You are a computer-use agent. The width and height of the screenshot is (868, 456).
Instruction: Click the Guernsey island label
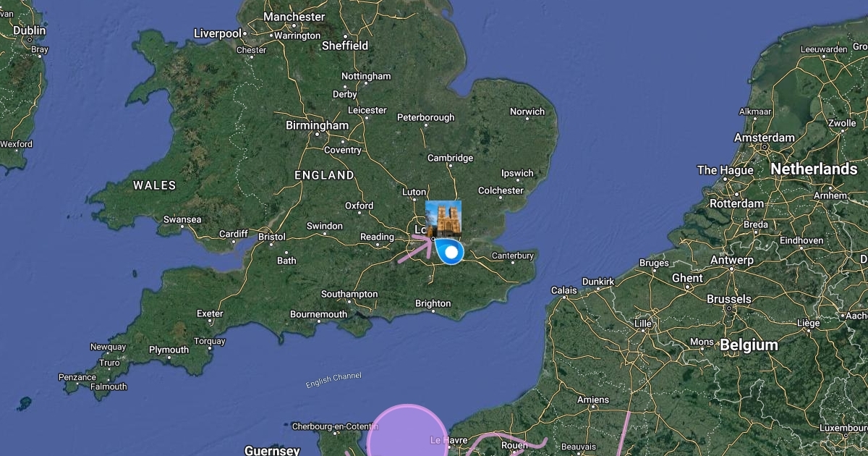pos(272,450)
